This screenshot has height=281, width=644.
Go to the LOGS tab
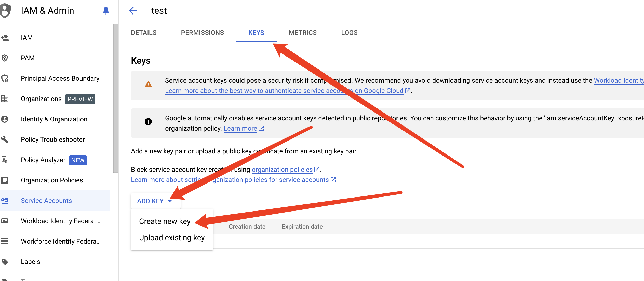coord(349,33)
